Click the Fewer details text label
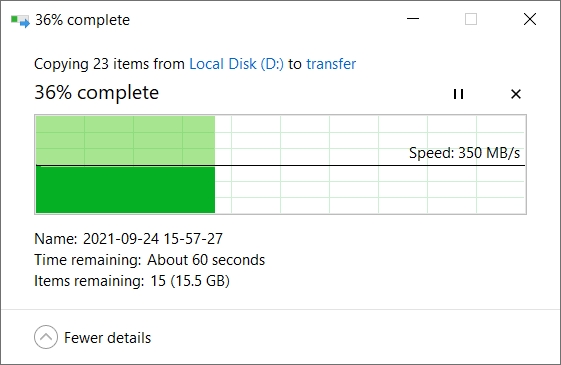 pos(107,338)
